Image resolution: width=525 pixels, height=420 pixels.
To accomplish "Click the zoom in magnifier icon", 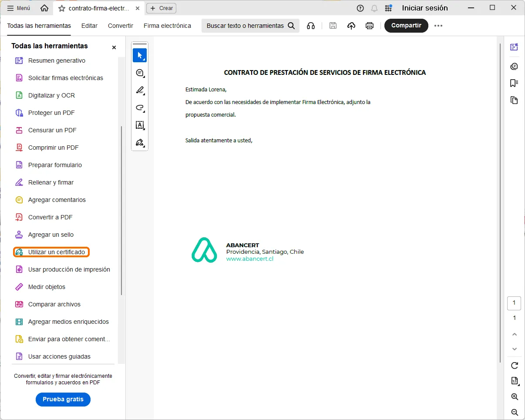I will tap(515, 396).
